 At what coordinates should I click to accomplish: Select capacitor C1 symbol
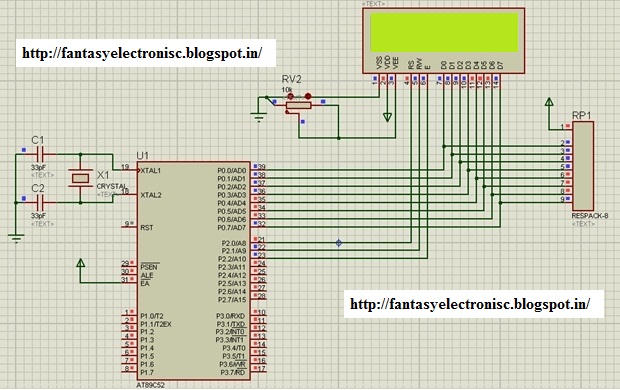coord(41,154)
